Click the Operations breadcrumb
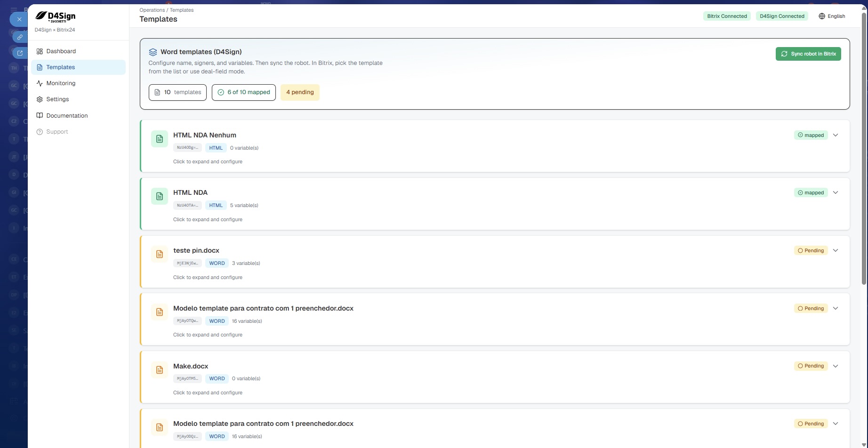Image resolution: width=868 pixels, height=448 pixels. tap(152, 10)
